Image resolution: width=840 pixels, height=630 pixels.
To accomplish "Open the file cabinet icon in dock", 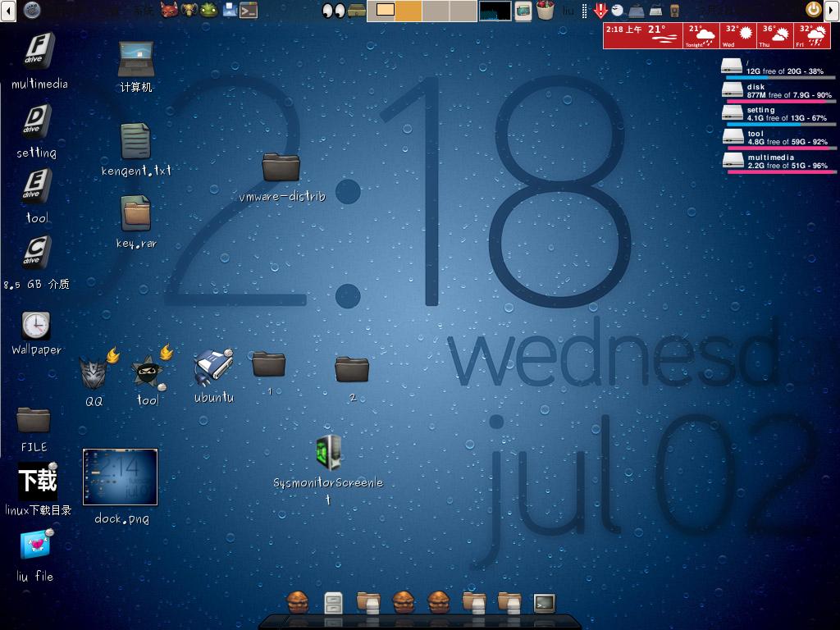I will [x=333, y=603].
